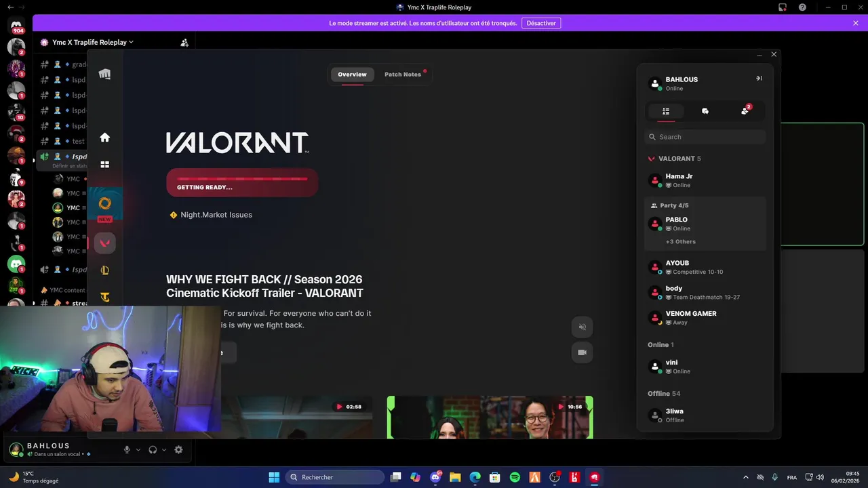This screenshot has width=868, height=488.
Task: Open Riot Client home page
Action: click(x=104, y=138)
